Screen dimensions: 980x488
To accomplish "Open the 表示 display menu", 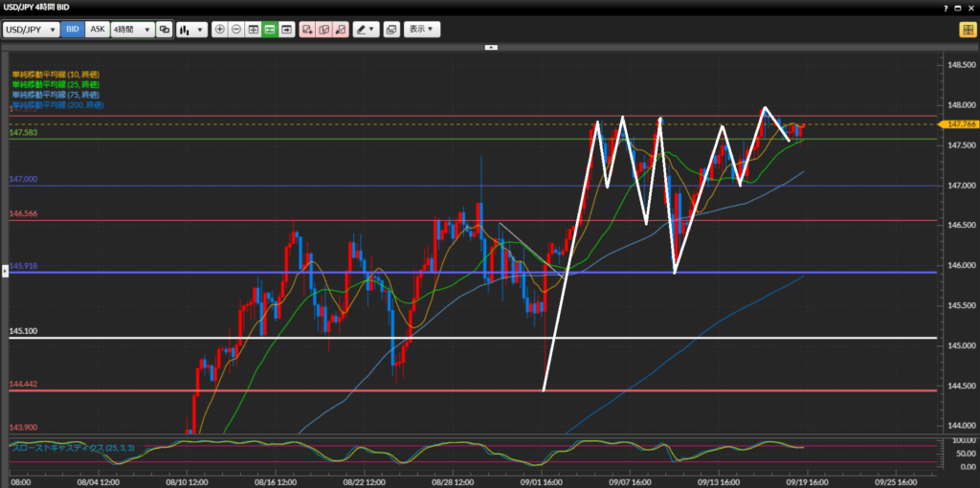I will pos(422,30).
